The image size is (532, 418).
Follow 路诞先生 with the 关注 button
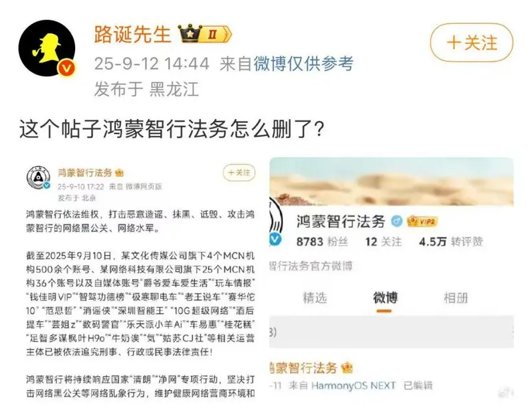pyautogui.click(x=471, y=43)
